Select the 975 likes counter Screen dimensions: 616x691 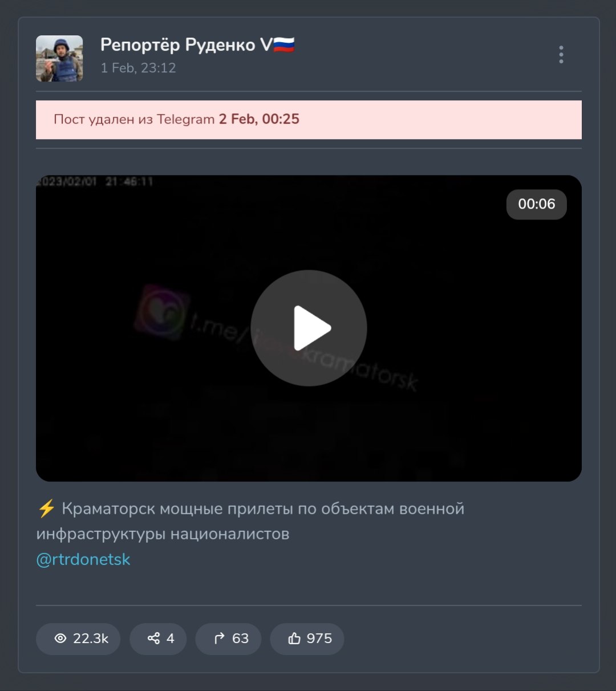[319, 639]
